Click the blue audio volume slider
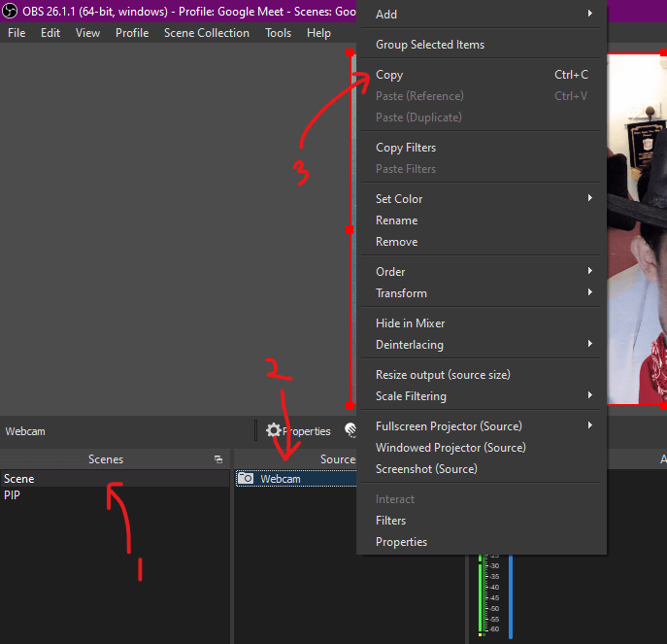The image size is (667, 644). 511,596
